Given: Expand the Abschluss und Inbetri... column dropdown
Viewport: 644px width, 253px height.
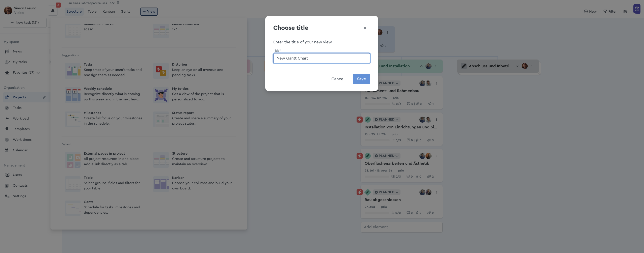Looking at the screenshot, I should pos(517,66).
